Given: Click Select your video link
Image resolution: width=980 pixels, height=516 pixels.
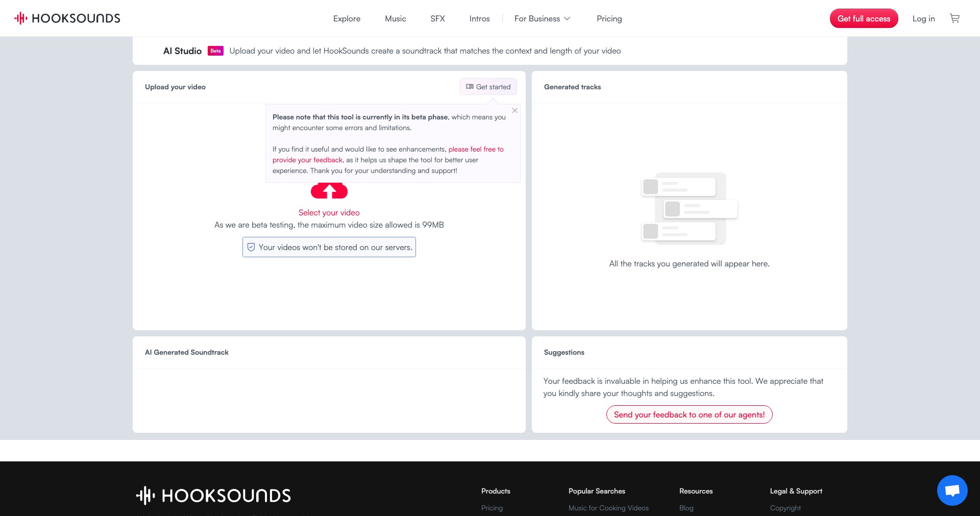Looking at the screenshot, I should pos(329,212).
